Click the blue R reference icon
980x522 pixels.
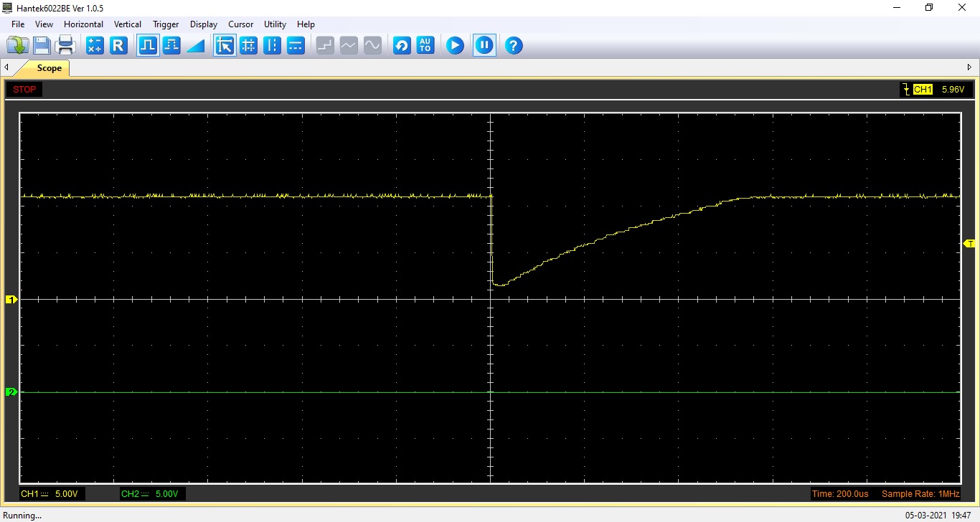click(x=118, y=46)
